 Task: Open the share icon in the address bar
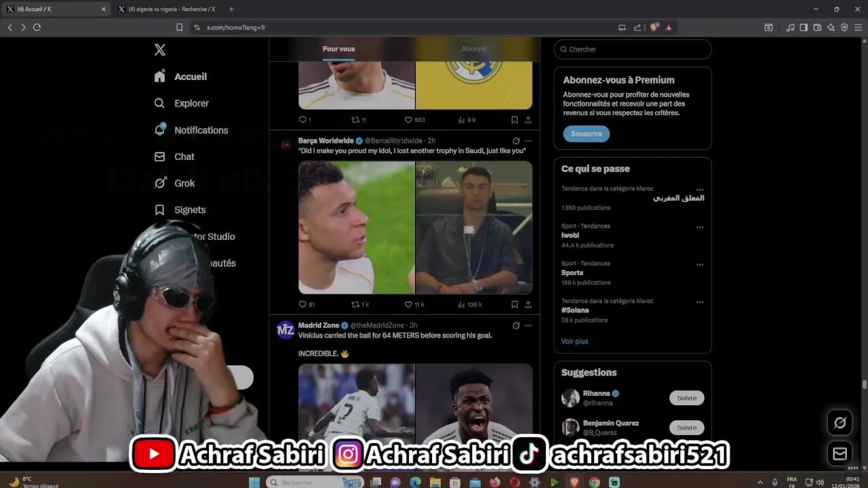637,27
